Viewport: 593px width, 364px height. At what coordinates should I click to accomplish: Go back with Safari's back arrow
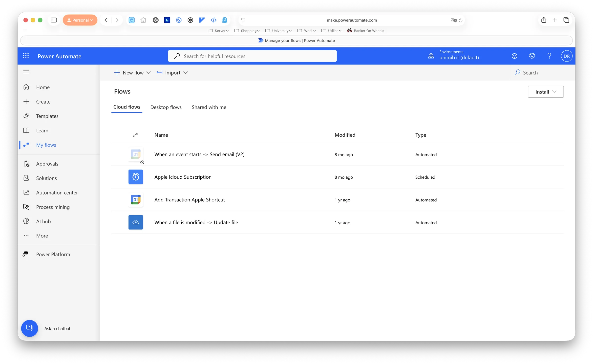[x=106, y=20]
